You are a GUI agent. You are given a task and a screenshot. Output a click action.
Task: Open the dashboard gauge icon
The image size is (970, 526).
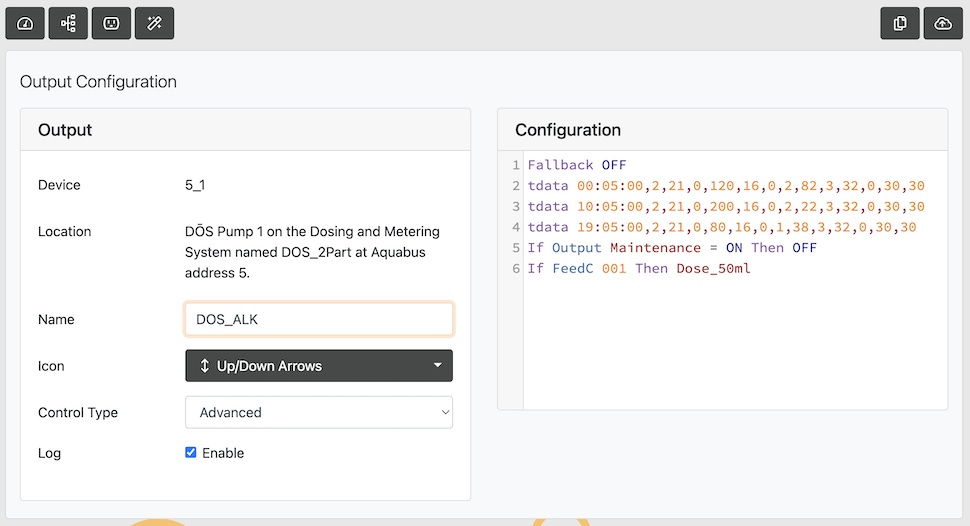click(25, 23)
